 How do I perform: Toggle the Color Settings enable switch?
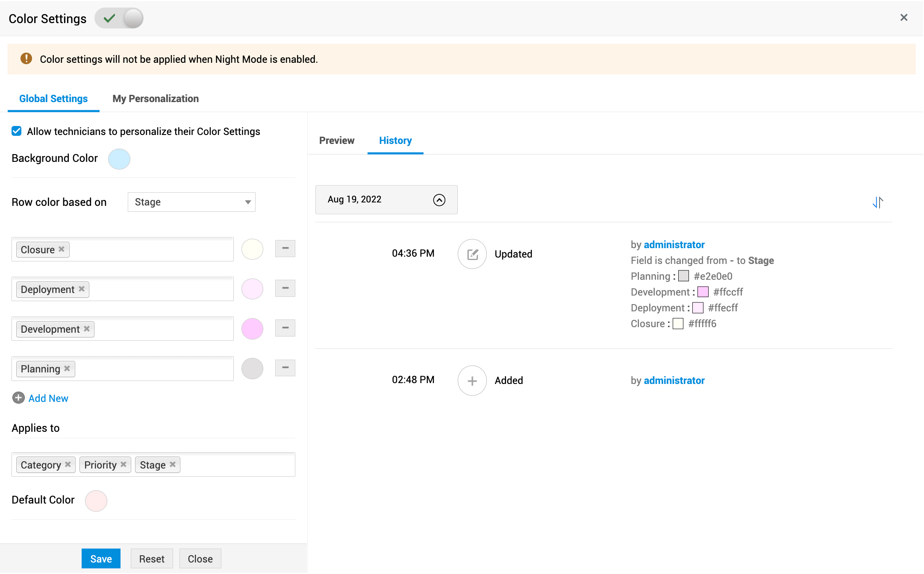click(x=119, y=18)
